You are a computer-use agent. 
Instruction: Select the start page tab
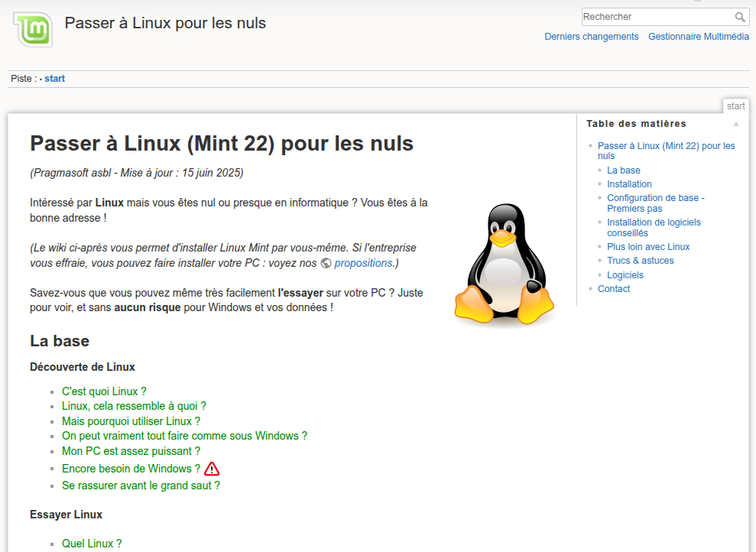pyautogui.click(x=736, y=106)
